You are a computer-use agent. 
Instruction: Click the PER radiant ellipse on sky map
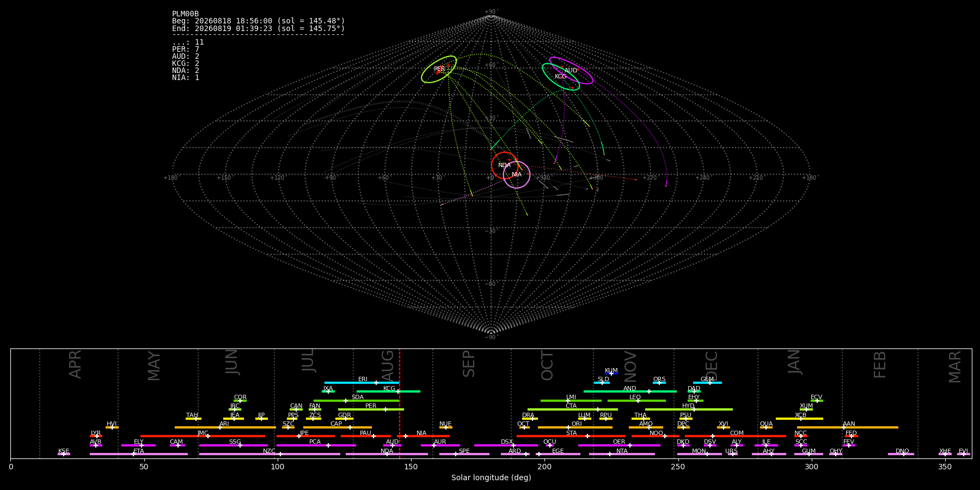pos(439,69)
